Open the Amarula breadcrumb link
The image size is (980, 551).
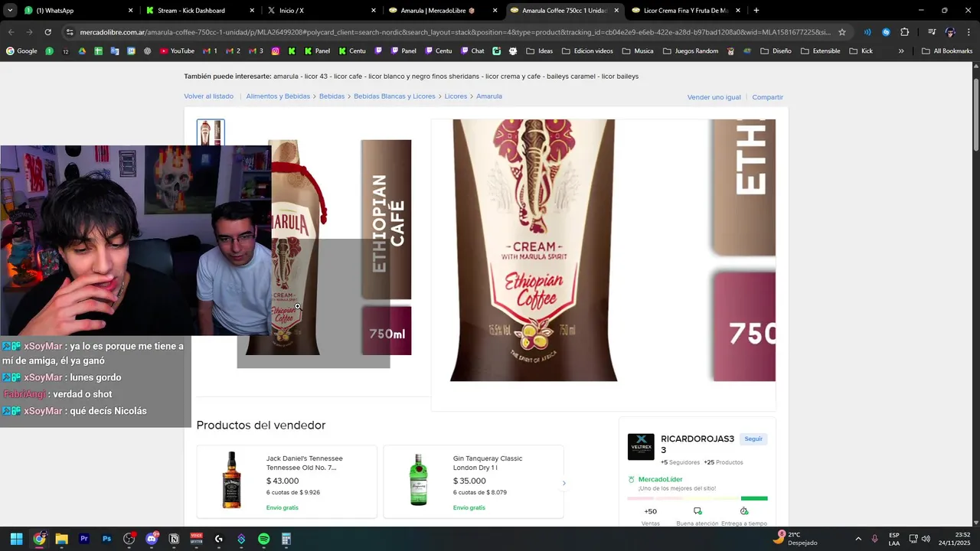click(489, 96)
